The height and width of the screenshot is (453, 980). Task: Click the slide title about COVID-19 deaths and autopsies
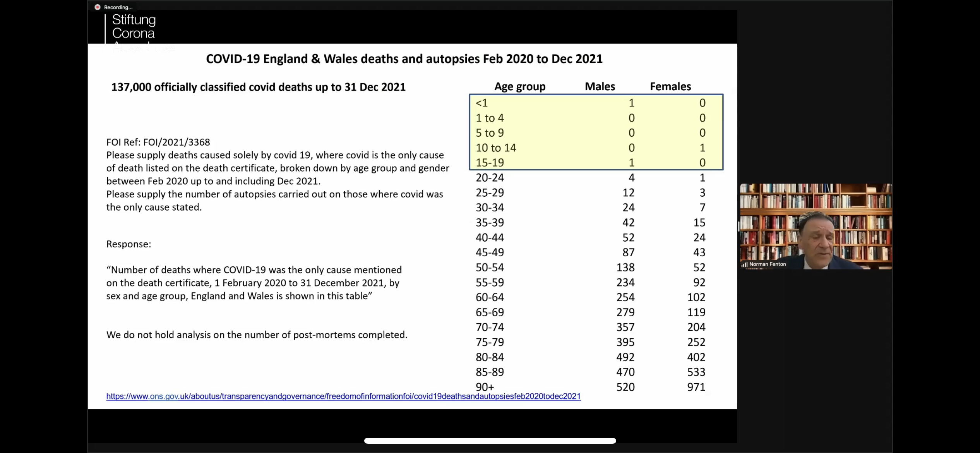pyautogui.click(x=404, y=59)
